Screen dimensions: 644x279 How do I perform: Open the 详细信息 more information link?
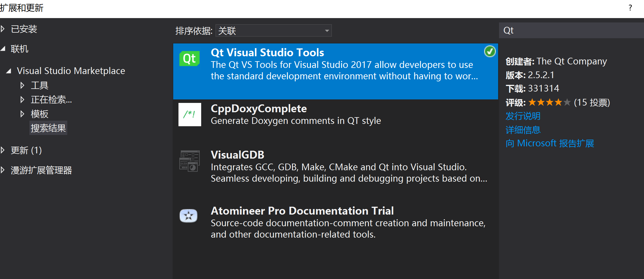(x=523, y=130)
